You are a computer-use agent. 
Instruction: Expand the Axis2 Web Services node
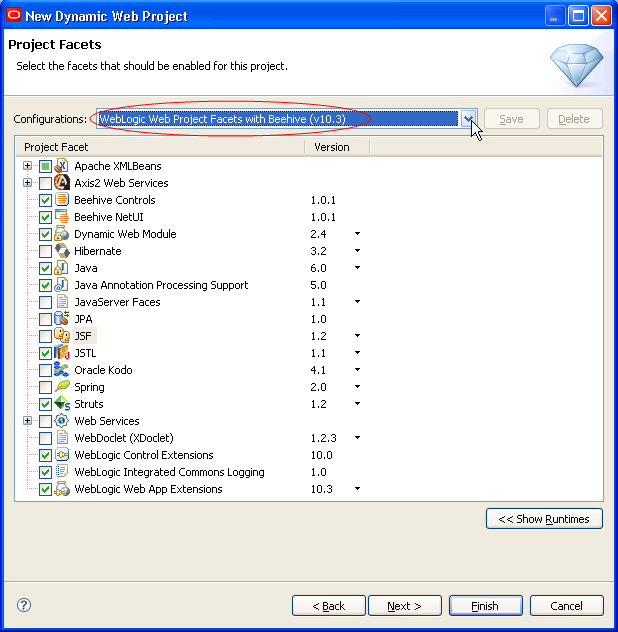(27, 183)
